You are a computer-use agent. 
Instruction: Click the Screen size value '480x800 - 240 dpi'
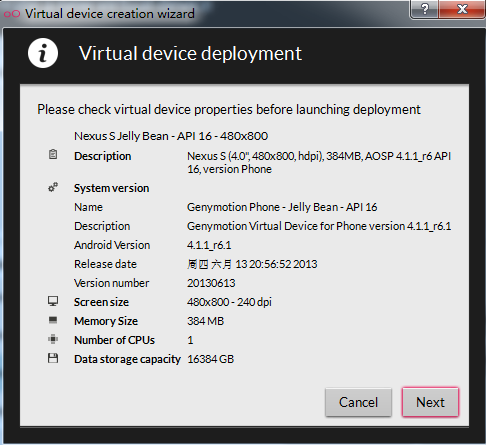pyautogui.click(x=229, y=302)
